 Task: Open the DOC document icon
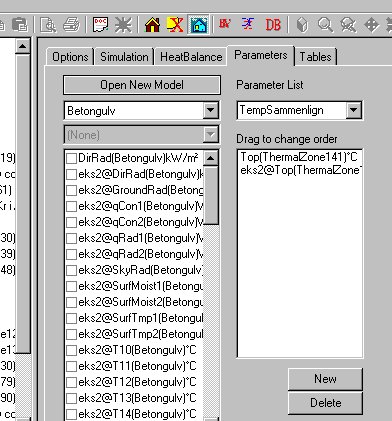pyautogui.click(x=100, y=25)
